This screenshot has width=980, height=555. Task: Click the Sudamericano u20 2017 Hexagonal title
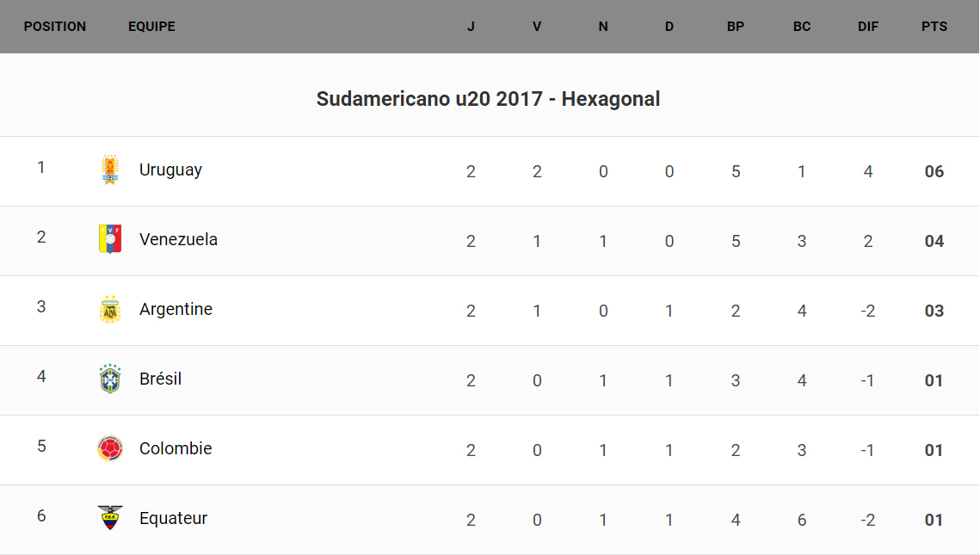coord(488,99)
